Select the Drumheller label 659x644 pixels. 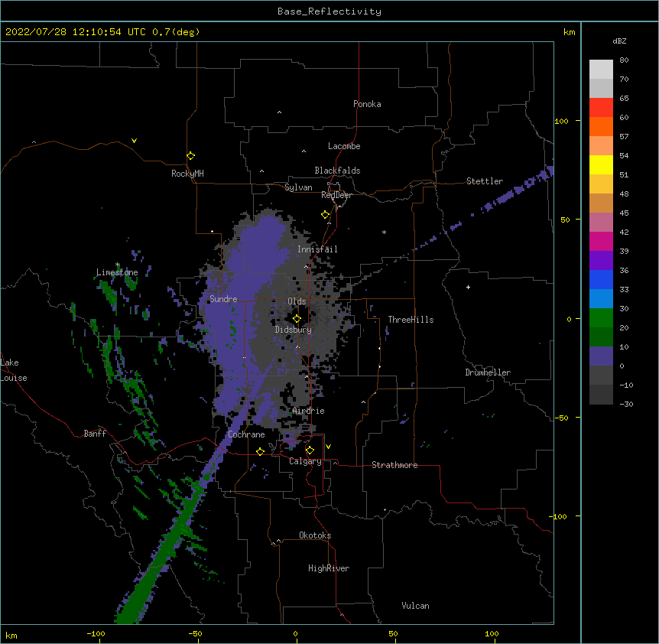[x=488, y=372]
